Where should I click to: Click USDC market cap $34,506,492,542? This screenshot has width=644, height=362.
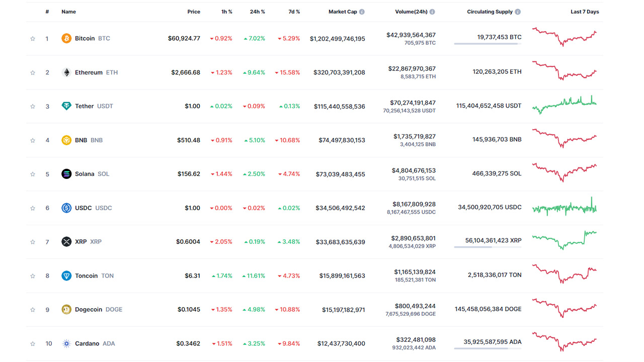click(341, 208)
